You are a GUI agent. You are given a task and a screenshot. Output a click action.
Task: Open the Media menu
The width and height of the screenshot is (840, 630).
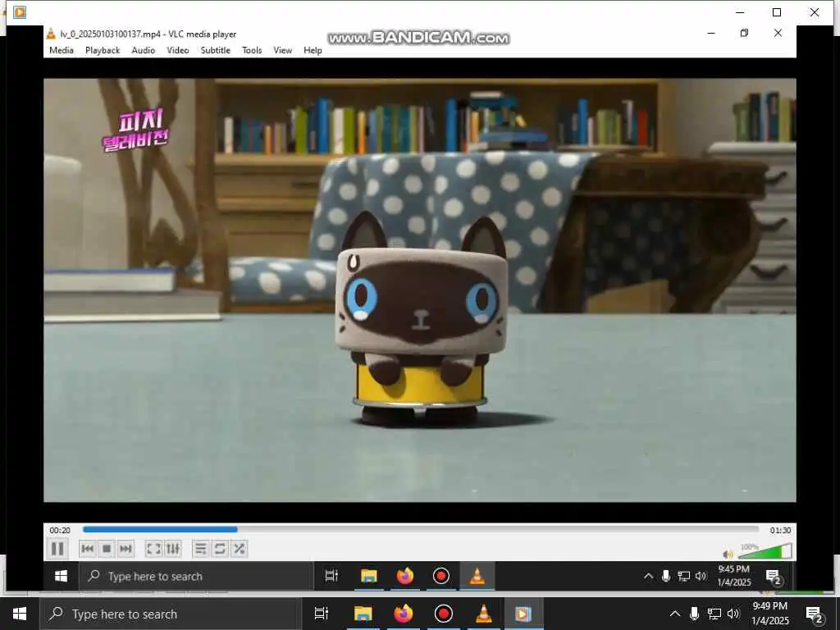(x=61, y=50)
